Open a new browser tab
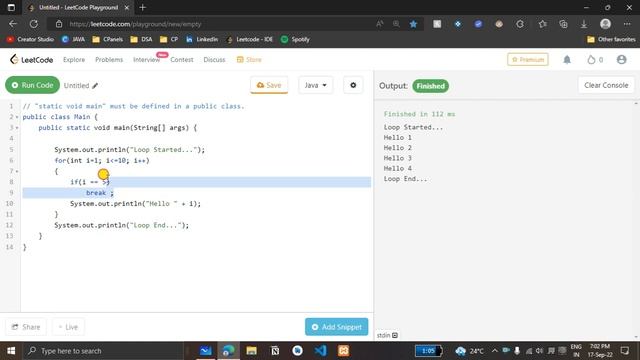This screenshot has height=360, width=640. [142, 7]
